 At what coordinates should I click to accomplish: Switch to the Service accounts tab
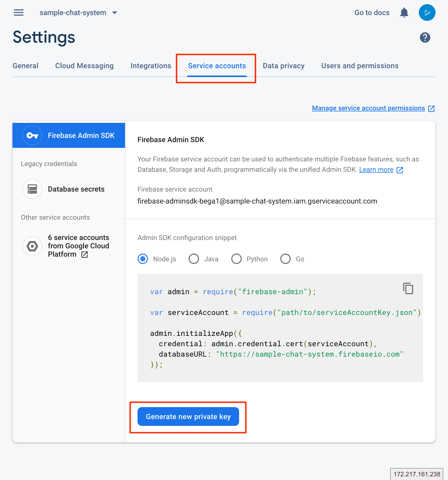pos(217,66)
